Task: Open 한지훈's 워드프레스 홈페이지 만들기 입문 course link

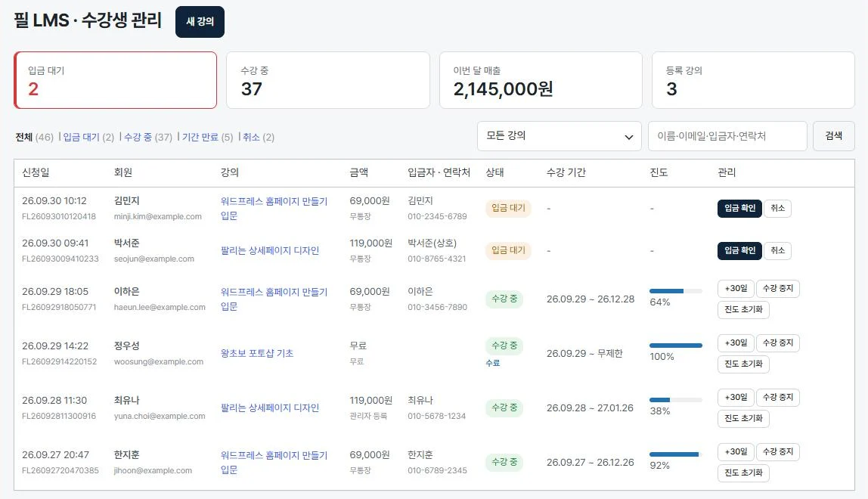Action: tap(274, 463)
